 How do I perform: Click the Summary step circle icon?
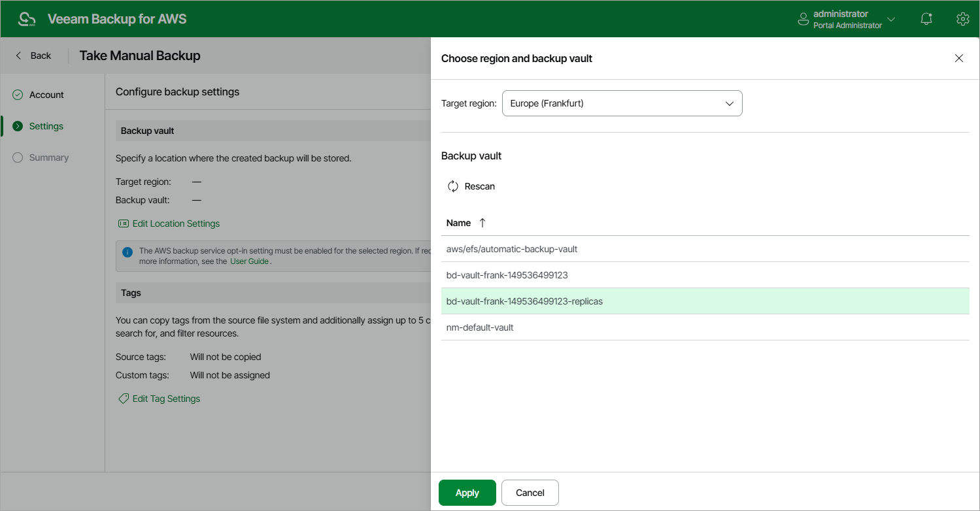18,157
